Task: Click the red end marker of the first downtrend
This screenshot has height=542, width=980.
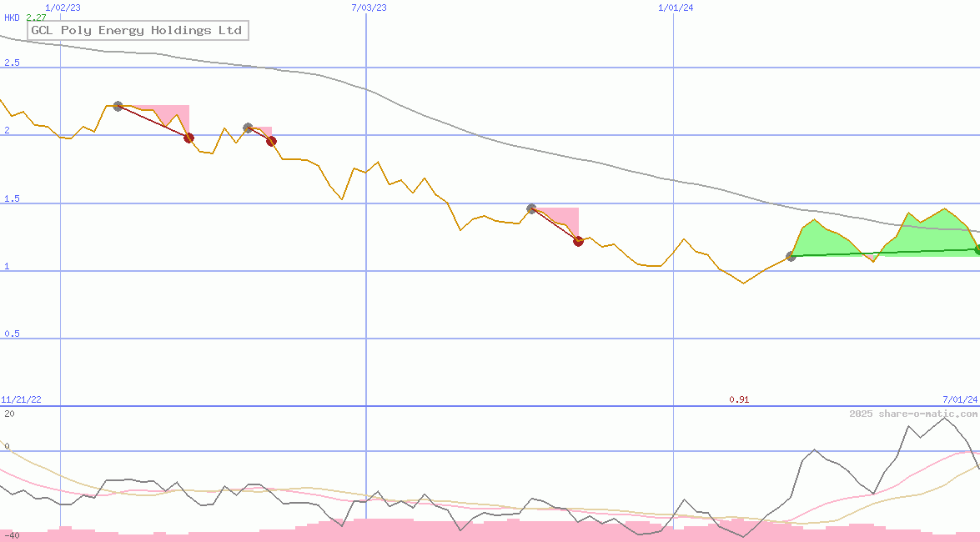Action: pos(188,138)
